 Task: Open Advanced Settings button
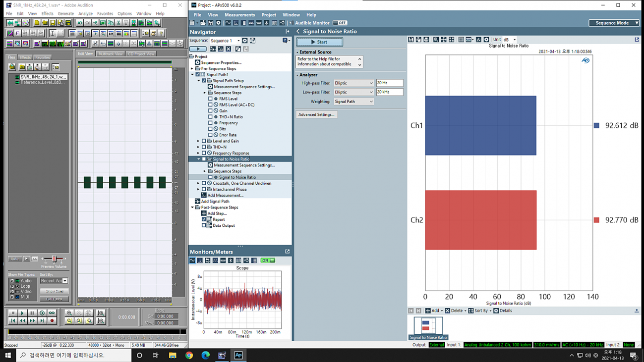[x=316, y=114]
